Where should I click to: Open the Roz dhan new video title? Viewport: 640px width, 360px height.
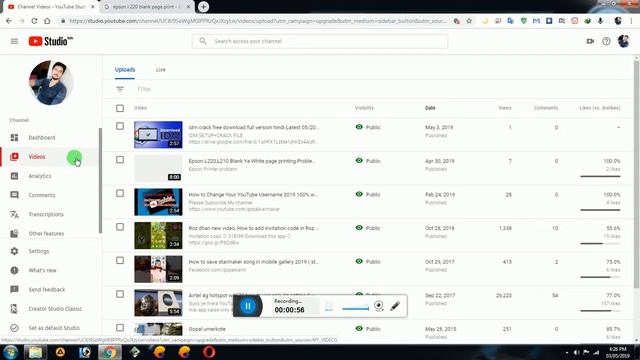254,228
